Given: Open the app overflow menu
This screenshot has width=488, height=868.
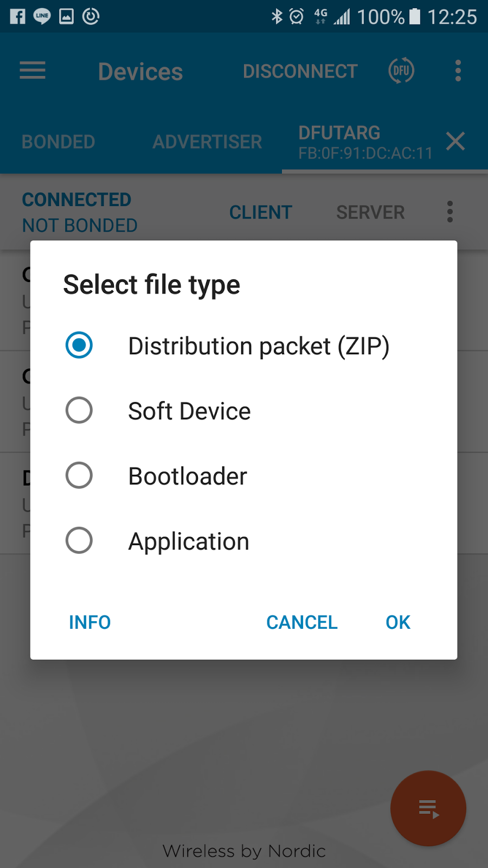Looking at the screenshot, I should point(457,71).
